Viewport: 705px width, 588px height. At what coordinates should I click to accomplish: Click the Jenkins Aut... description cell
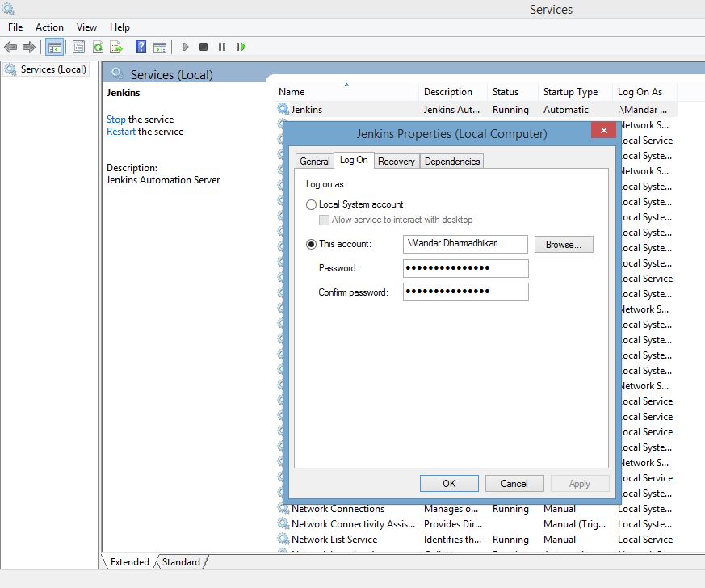[x=452, y=109]
